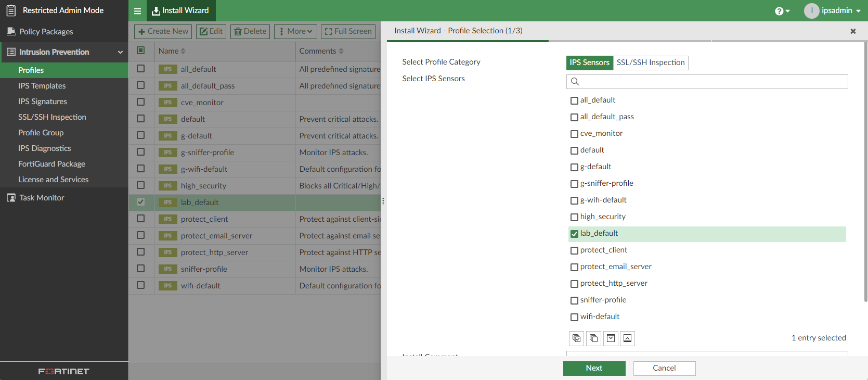Viewport: 868px width, 380px height.
Task: Click the IPS badge icon beside protect_http_server
Action: click(x=167, y=252)
